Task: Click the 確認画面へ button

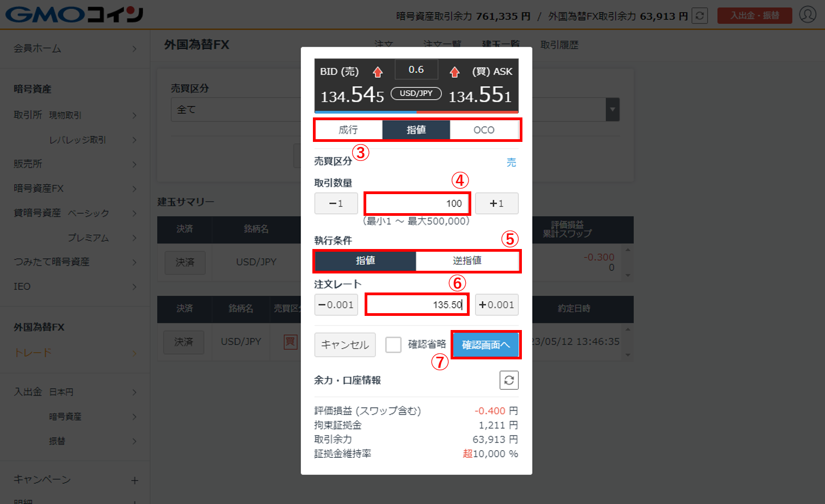Action: pos(486,345)
